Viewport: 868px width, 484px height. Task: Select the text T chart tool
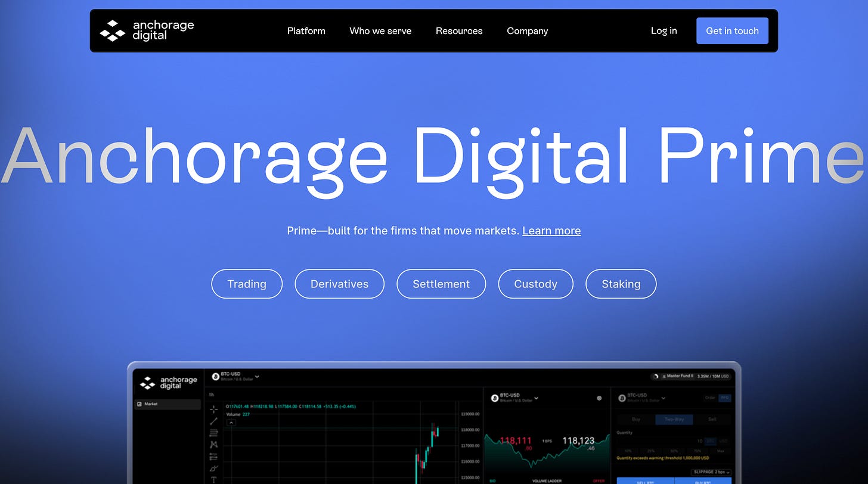pyautogui.click(x=214, y=479)
